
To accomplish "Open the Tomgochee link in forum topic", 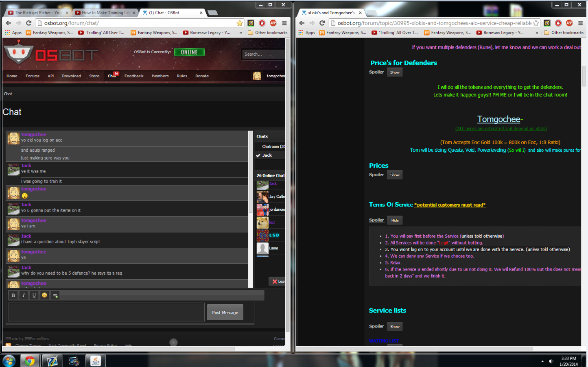I will coord(498,119).
